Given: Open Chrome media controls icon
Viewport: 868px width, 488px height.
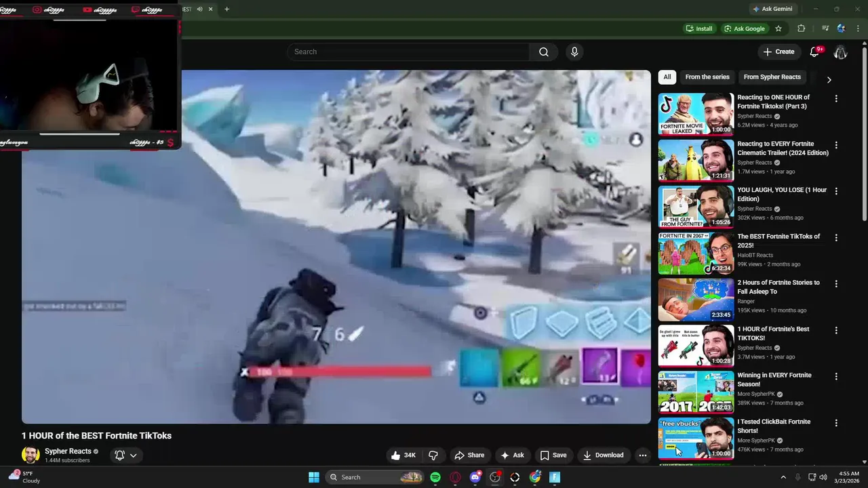Looking at the screenshot, I should tap(825, 28).
